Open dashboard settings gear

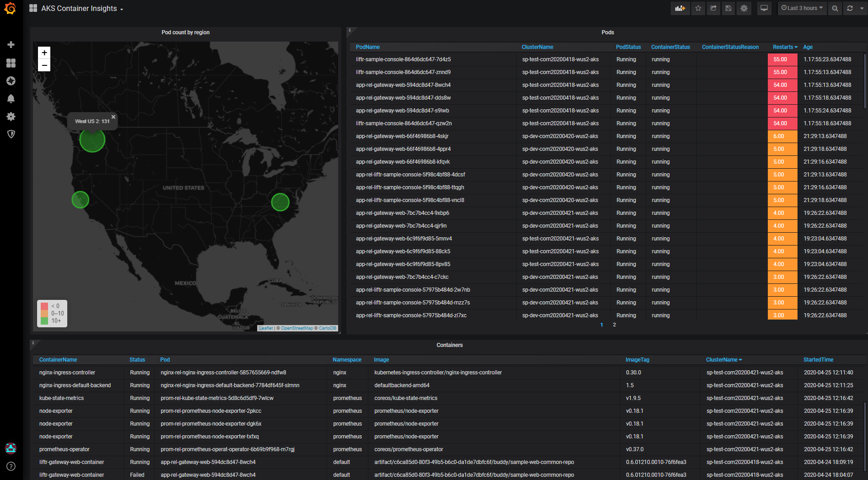(x=744, y=8)
